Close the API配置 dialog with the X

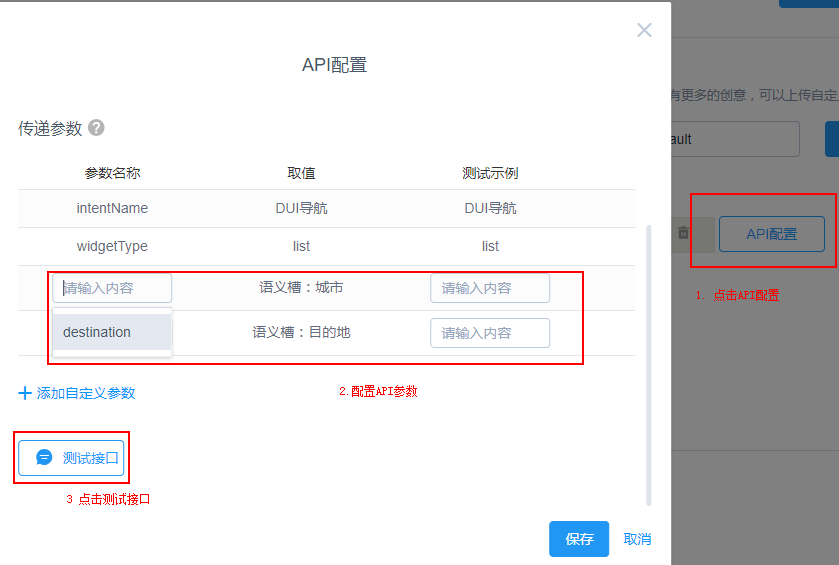pyautogui.click(x=644, y=30)
